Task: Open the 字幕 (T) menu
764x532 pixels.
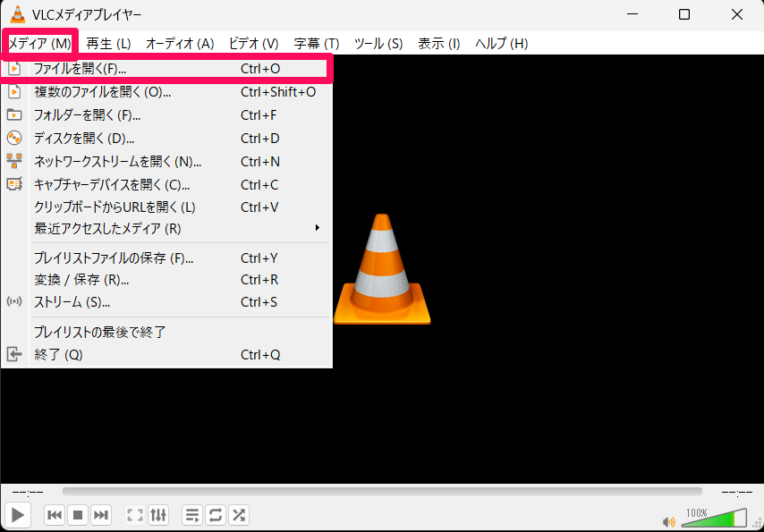Action: coord(316,43)
